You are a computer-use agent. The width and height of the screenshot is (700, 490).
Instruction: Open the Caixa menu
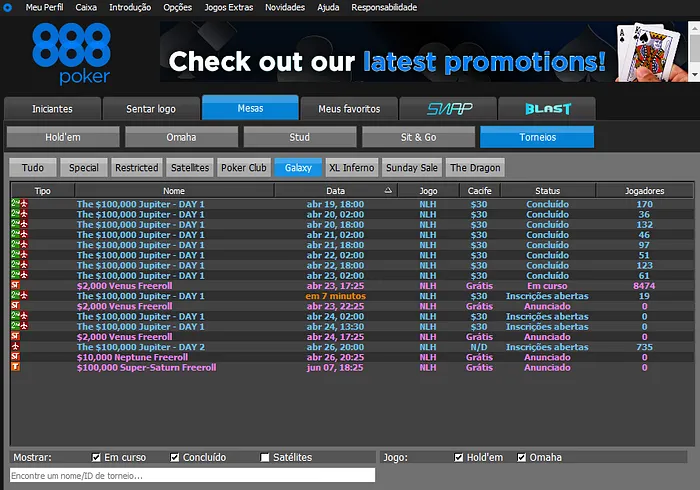86,7
